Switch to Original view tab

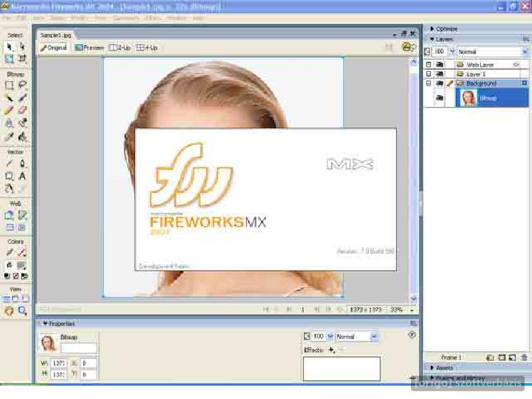click(54, 48)
